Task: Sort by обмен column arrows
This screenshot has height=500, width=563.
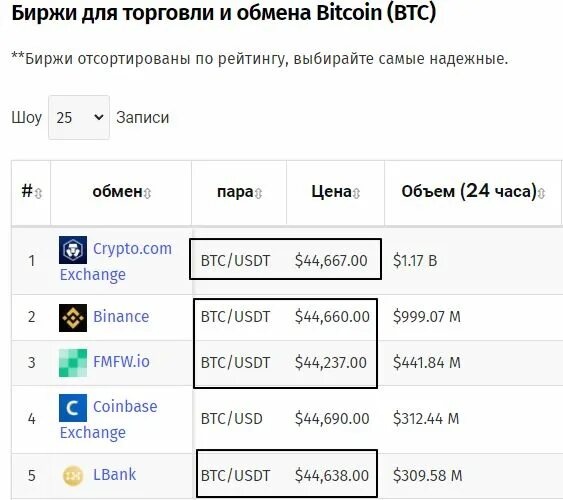Action: (x=147, y=193)
